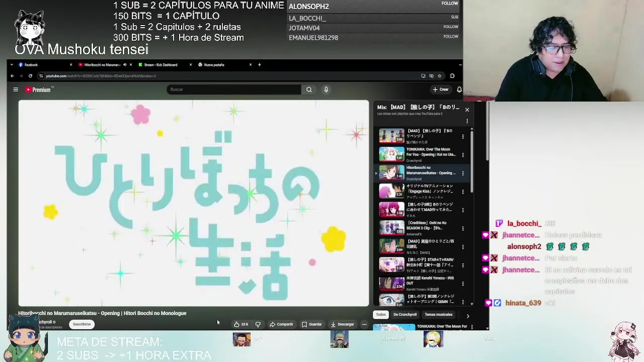Play the Kenshi Yonezu IRIS OUT thumbnail
The height and width of the screenshot is (362, 644).
391,283
